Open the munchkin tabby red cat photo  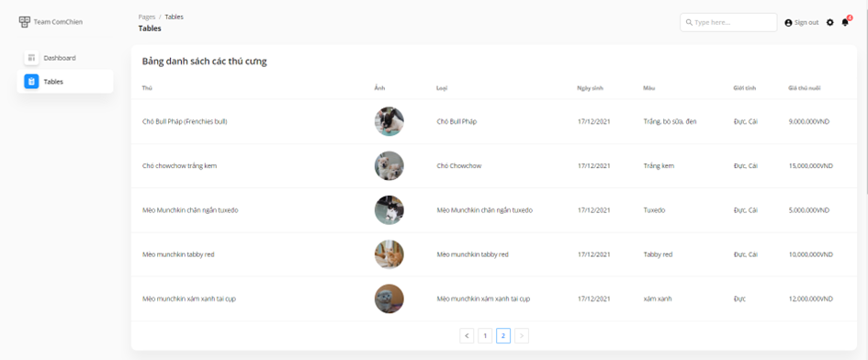click(x=389, y=254)
